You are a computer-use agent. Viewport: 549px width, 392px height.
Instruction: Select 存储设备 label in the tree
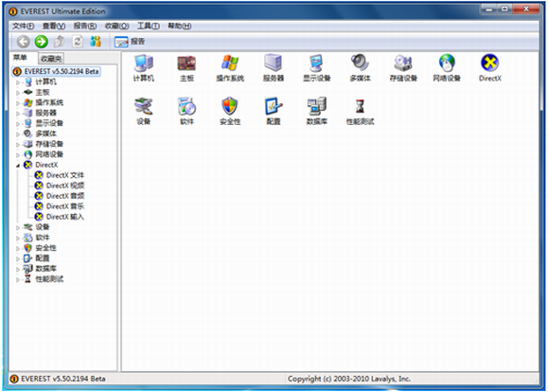tap(49, 144)
